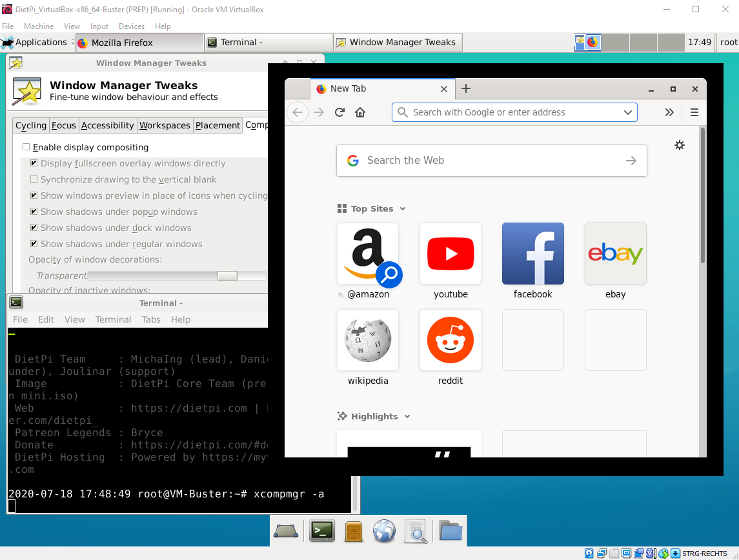This screenshot has width=739, height=560.
Task: Click the 17:49 panel clock
Action: (x=700, y=43)
